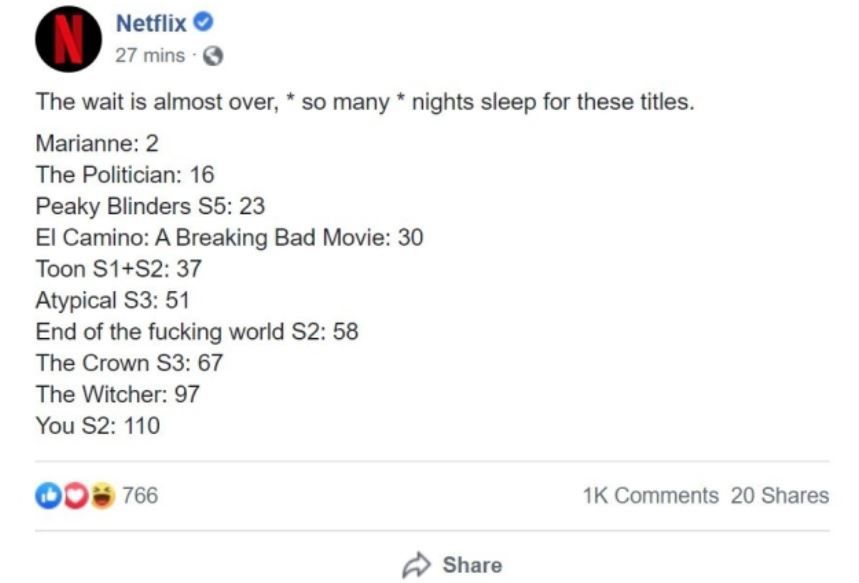Click the blue Like reaction icon
The height and width of the screenshot is (583, 859).
coord(48,496)
